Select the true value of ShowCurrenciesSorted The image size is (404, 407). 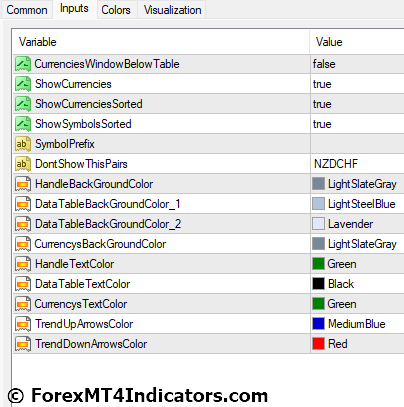(322, 104)
